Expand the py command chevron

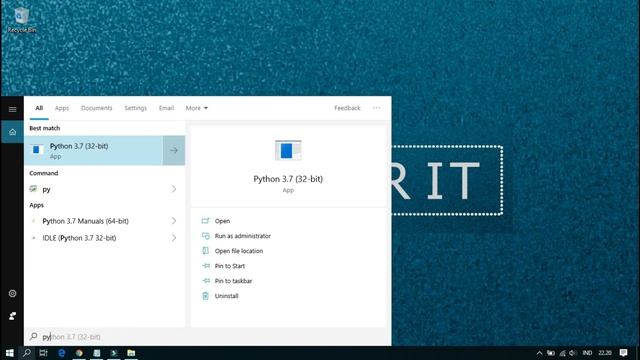174,189
